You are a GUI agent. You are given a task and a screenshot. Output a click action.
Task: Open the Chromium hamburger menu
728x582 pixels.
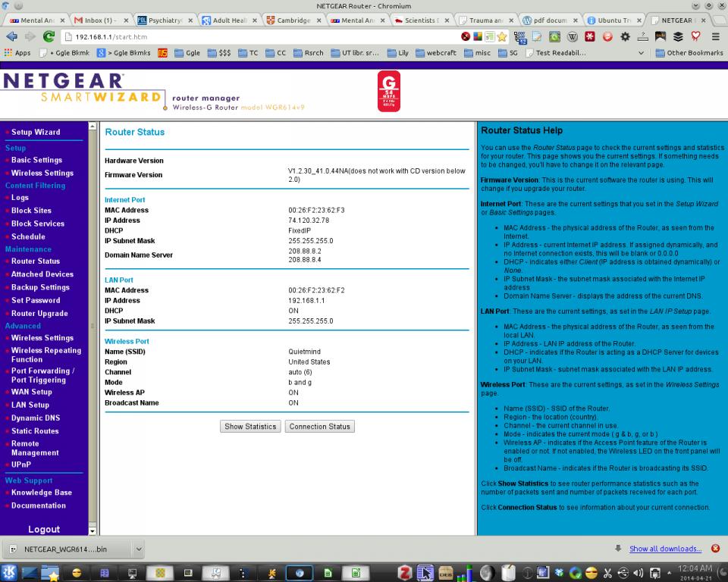tap(715, 36)
